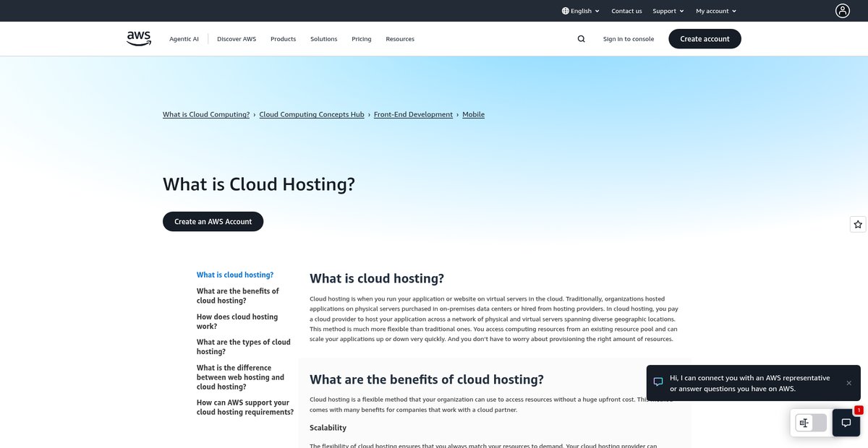The image size is (868, 448).
Task: Open the Agentic AI menu
Action: point(184,39)
